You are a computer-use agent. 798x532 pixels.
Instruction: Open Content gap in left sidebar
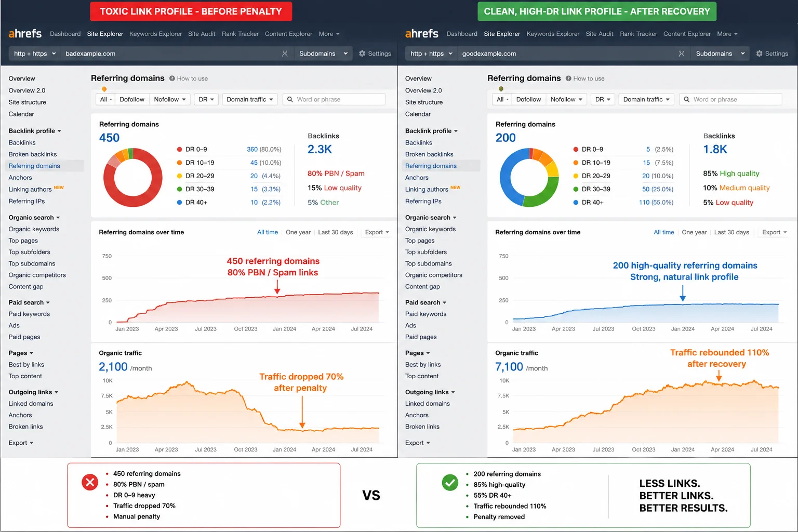[x=26, y=287]
